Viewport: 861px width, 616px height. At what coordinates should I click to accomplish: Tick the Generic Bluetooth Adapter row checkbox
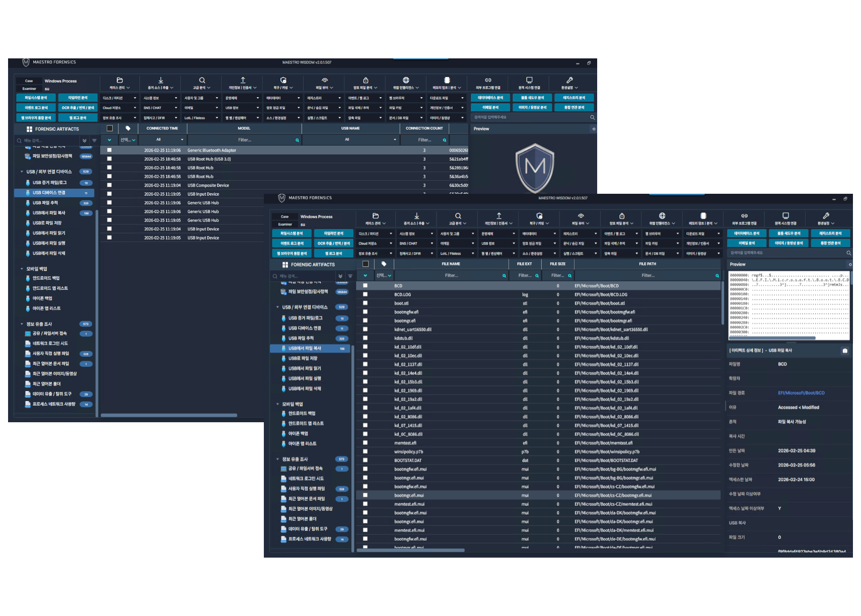109,150
